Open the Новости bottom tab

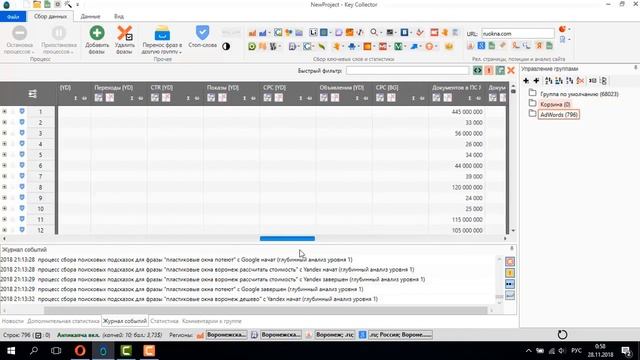coord(13,321)
